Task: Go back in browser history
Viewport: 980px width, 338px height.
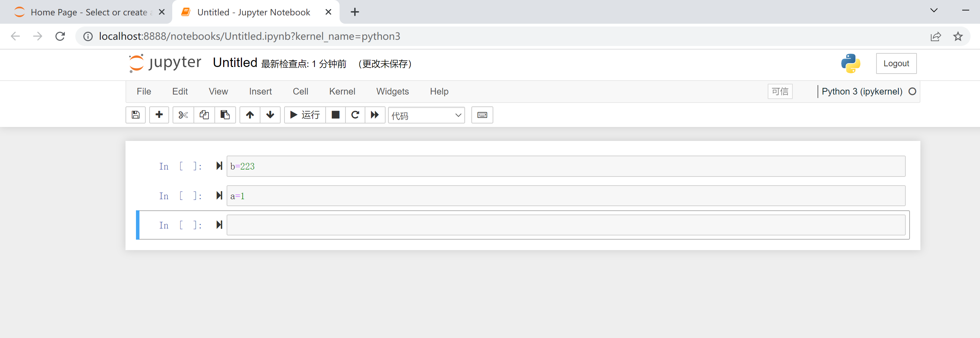Action: (x=15, y=37)
